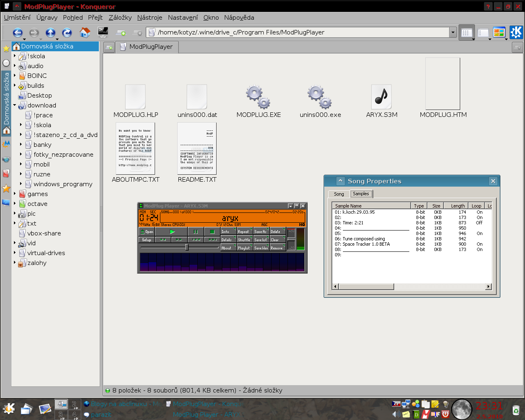
Task: Switch to virtual desktop 2 in pager
Action: coord(74,404)
